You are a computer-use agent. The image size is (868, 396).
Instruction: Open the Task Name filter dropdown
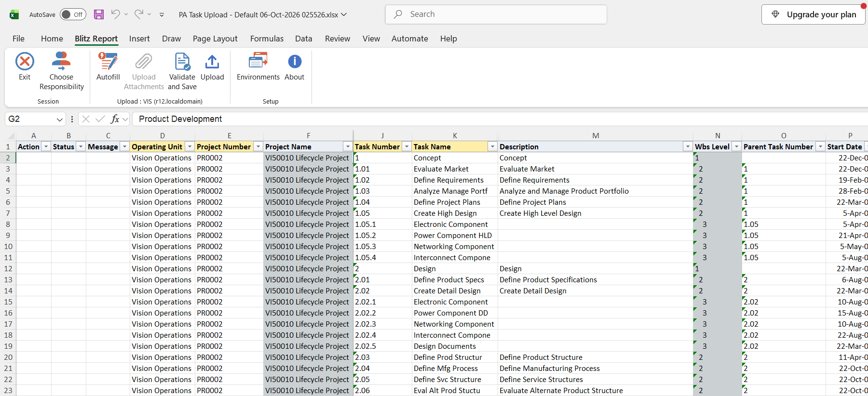[x=492, y=146]
